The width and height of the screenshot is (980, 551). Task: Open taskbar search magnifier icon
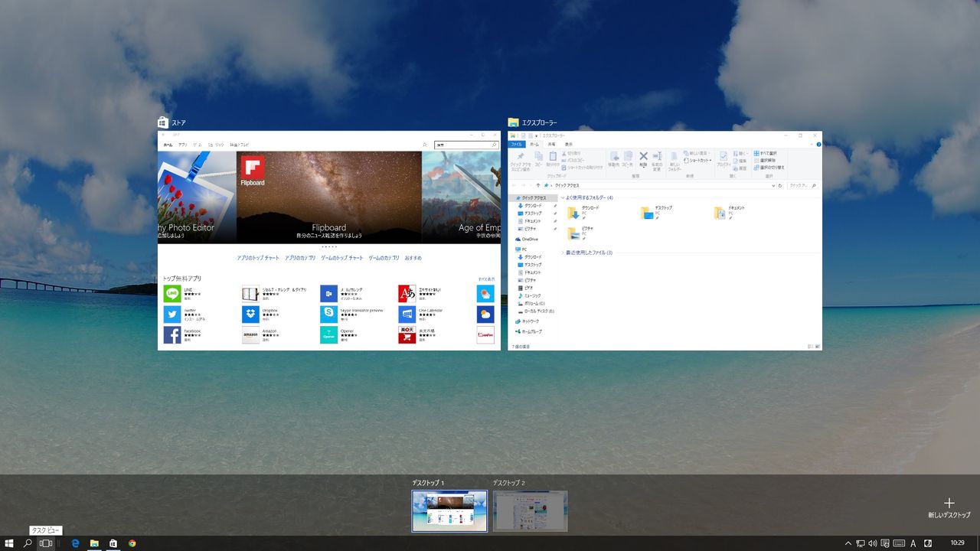(x=28, y=543)
